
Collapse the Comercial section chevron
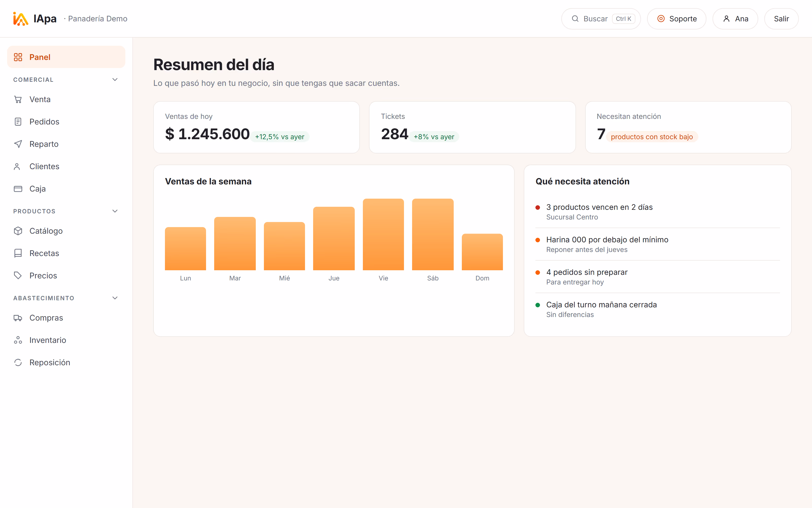[x=115, y=80]
